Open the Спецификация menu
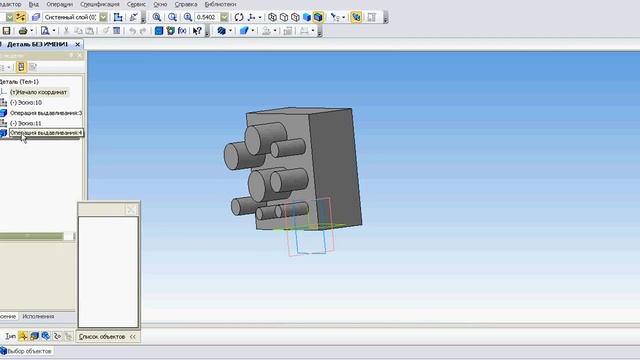This screenshot has height=360, width=640. pos(100,4)
